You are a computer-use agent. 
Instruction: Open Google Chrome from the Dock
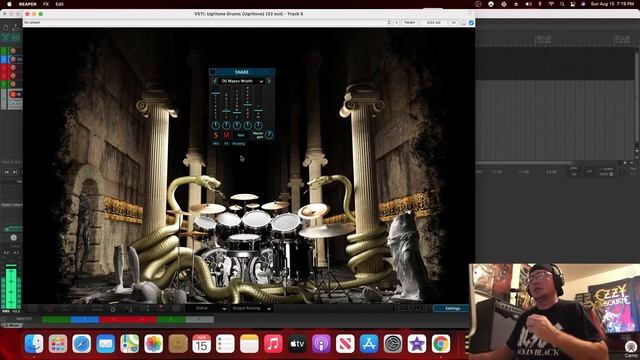tap(441, 344)
